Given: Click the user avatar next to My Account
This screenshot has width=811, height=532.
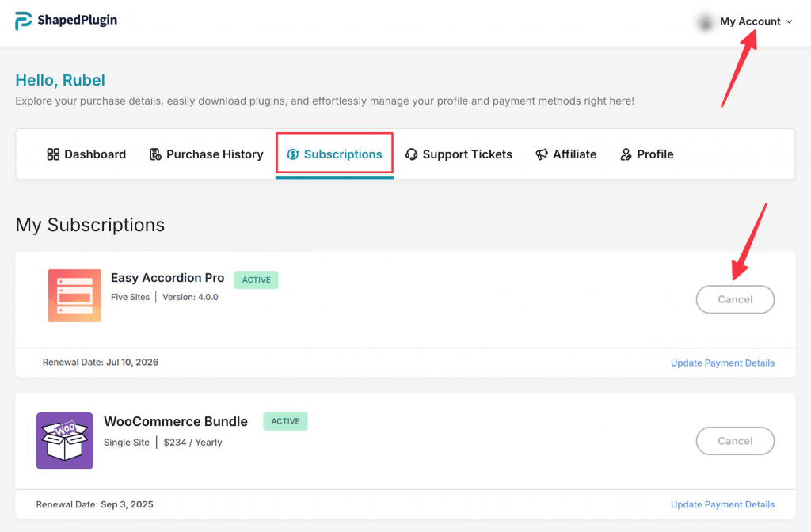Looking at the screenshot, I should pos(704,22).
